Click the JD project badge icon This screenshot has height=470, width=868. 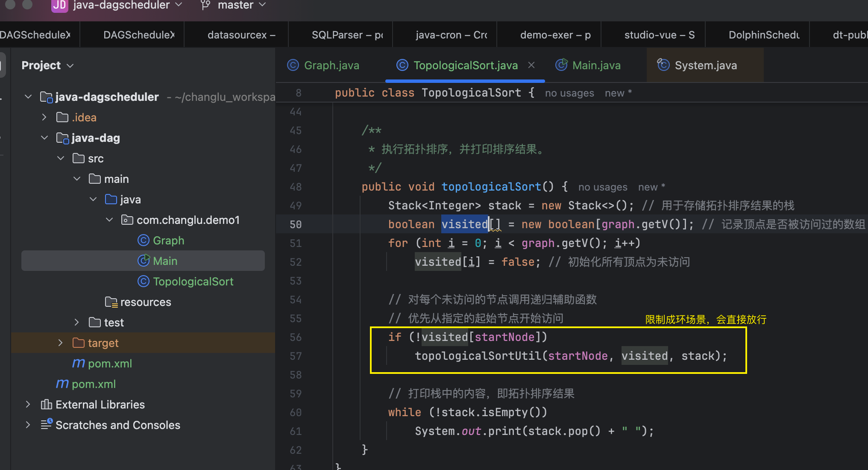click(x=59, y=5)
